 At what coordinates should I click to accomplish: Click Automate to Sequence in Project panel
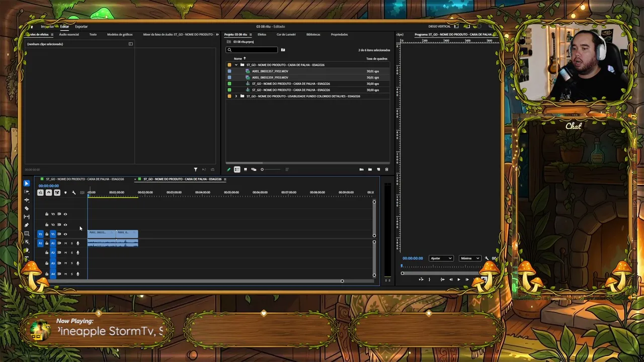[361, 169]
